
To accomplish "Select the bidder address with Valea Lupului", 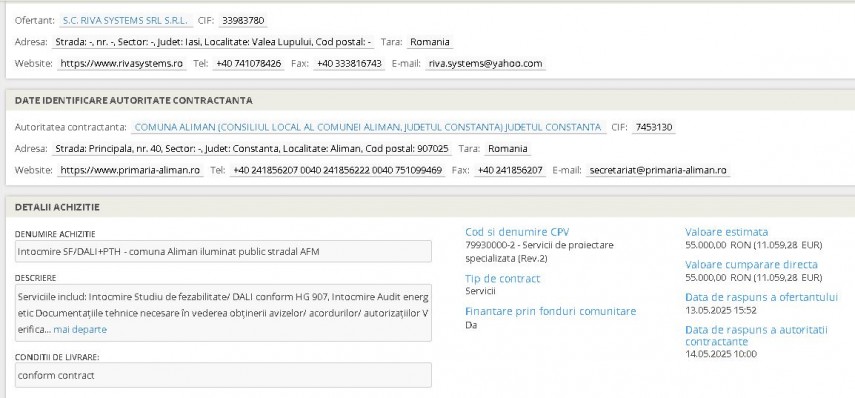I will [x=213, y=42].
